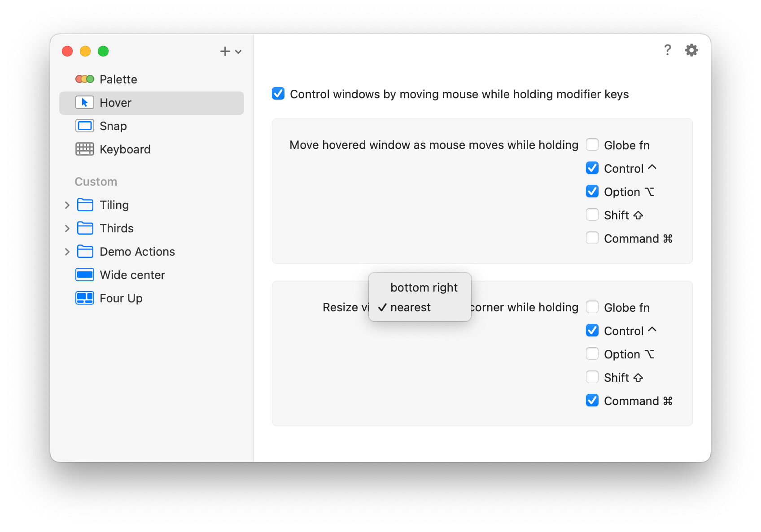Screen dimensions: 761x532
Task: Click the Keyboard icon in sidebar
Action: tap(84, 149)
